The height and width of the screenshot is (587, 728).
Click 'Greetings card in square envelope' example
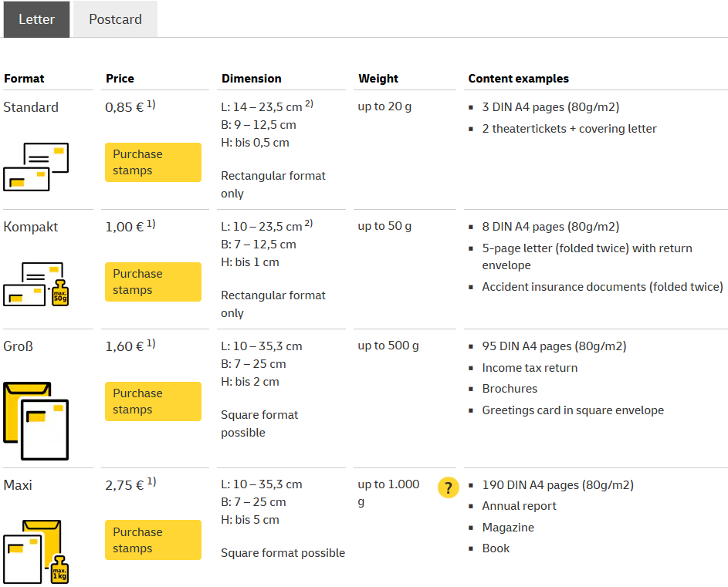573,410
